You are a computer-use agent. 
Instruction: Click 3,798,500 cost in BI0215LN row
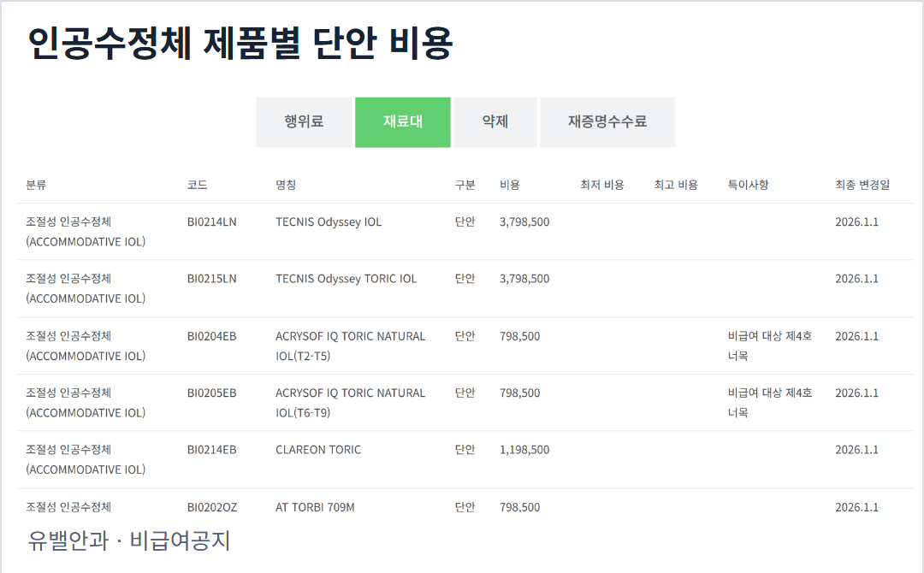click(524, 279)
